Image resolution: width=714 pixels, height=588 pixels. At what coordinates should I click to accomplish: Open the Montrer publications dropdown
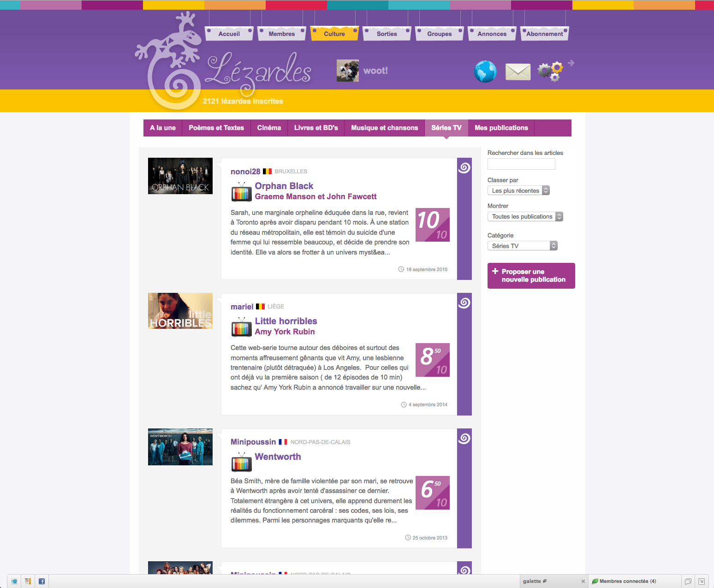tap(525, 216)
